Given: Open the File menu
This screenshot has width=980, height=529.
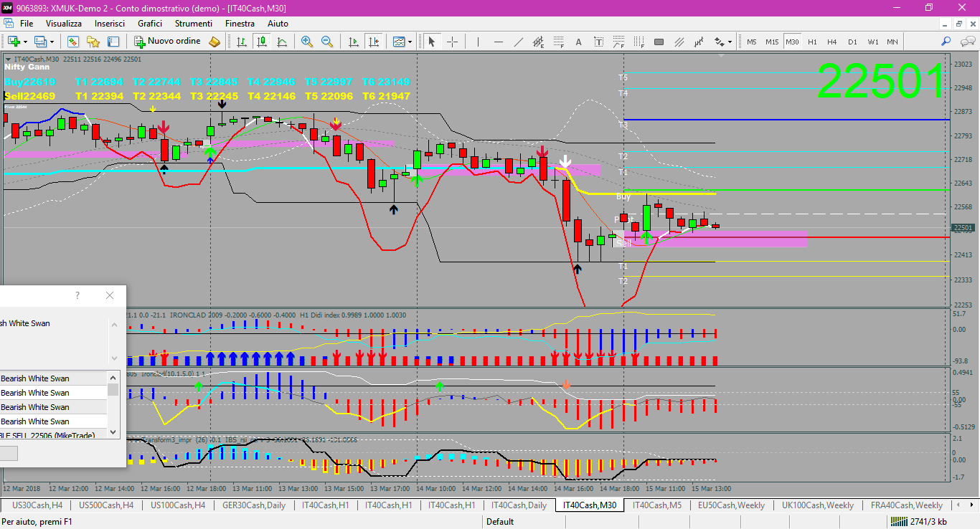Looking at the screenshot, I should (27, 24).
